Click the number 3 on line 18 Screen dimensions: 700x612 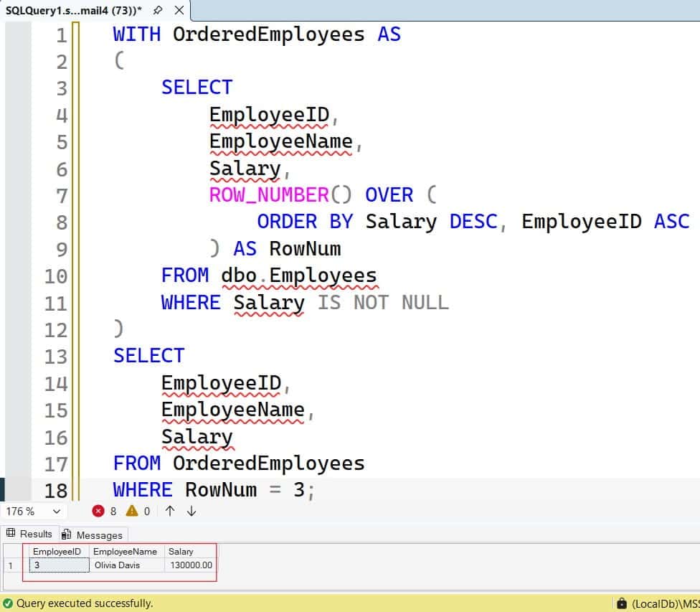[x=299, y=490]
